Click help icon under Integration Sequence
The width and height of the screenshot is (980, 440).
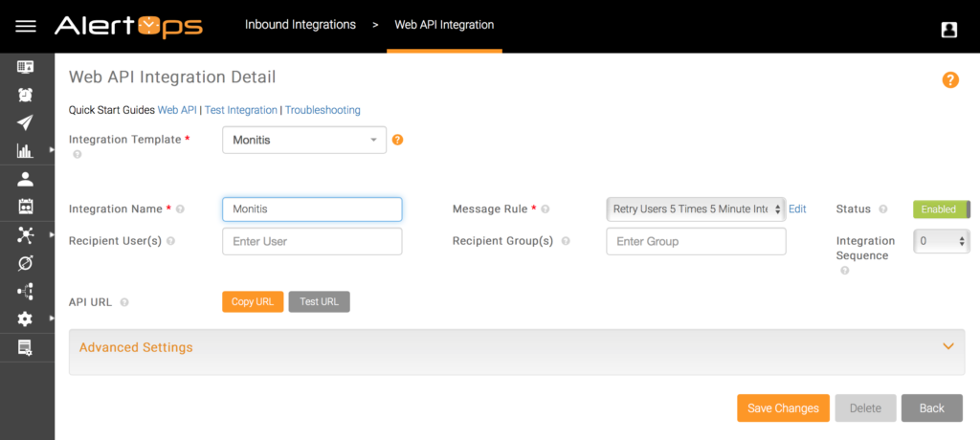pyautogui.click(x=845, y=271)
